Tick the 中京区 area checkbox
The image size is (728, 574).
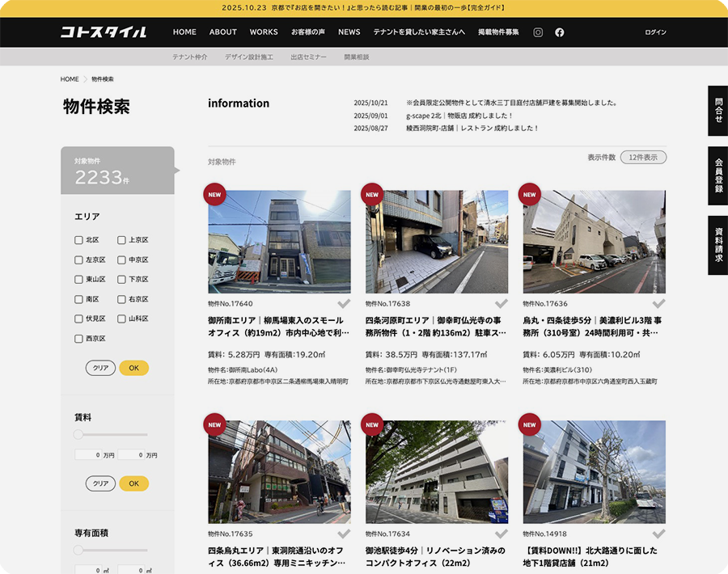click(121, 260)
